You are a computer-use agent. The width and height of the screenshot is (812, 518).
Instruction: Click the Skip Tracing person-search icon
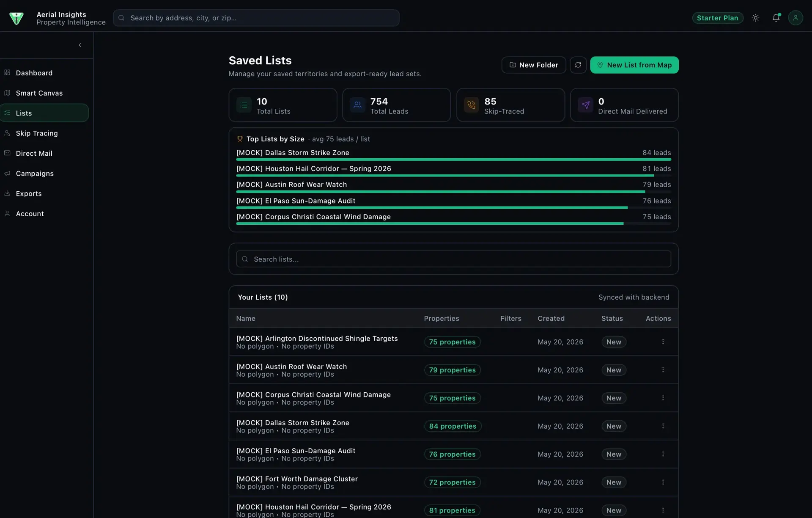[x=7, y=133]
